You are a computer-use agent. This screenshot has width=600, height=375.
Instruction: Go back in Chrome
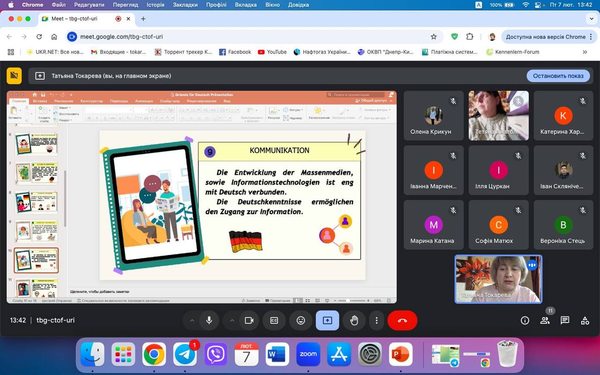tap(9, 37)
